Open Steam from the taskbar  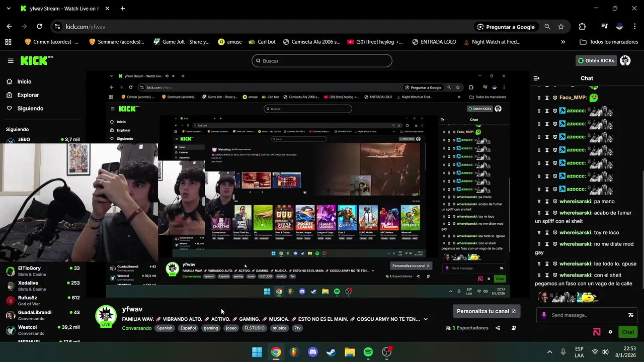(331, 352)
